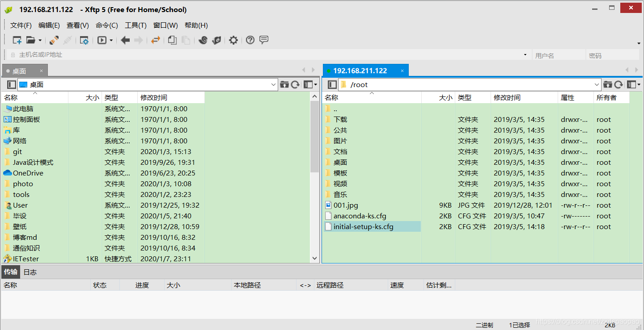Sort remote files by 类型 column
Image resolution: width=644 pixels, height=330 pixels.
pyautogui.click(x=473, y=97)
